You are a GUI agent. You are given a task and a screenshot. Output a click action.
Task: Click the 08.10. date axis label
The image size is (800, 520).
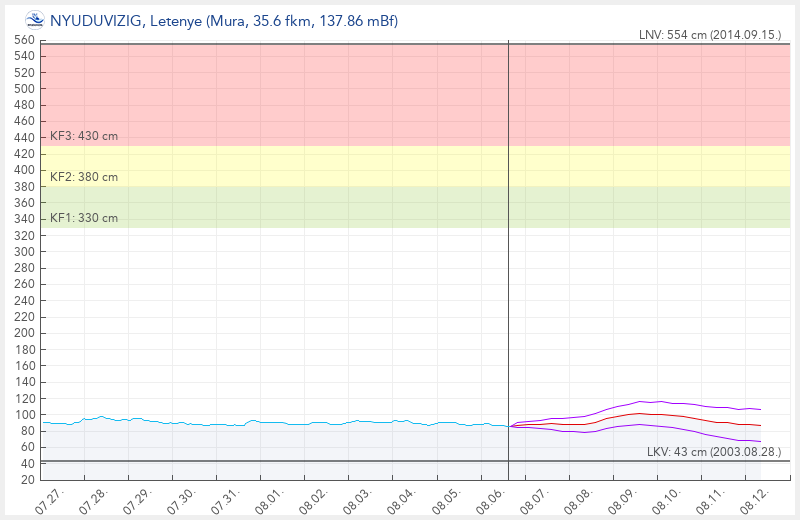(x=667, y=500)
